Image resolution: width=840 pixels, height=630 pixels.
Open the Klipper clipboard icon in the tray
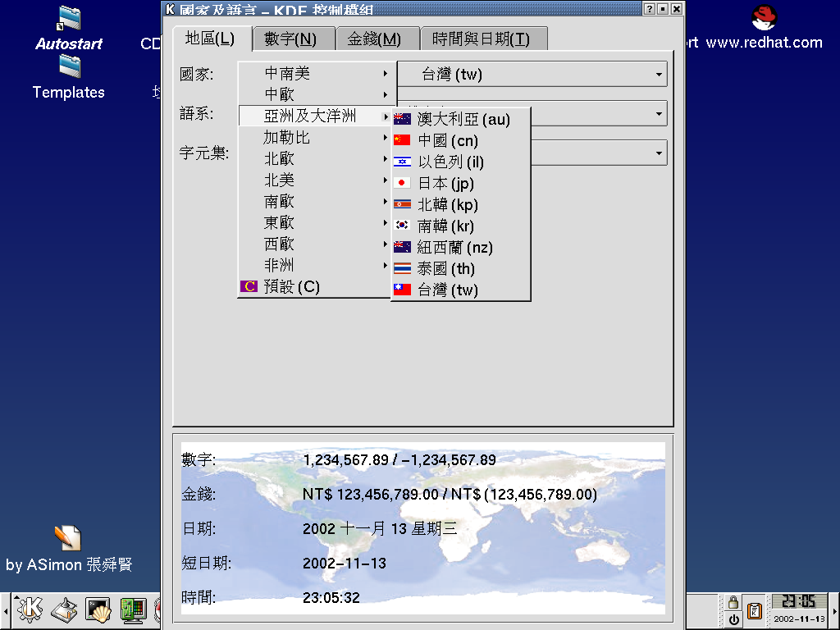tap(755, 610)
